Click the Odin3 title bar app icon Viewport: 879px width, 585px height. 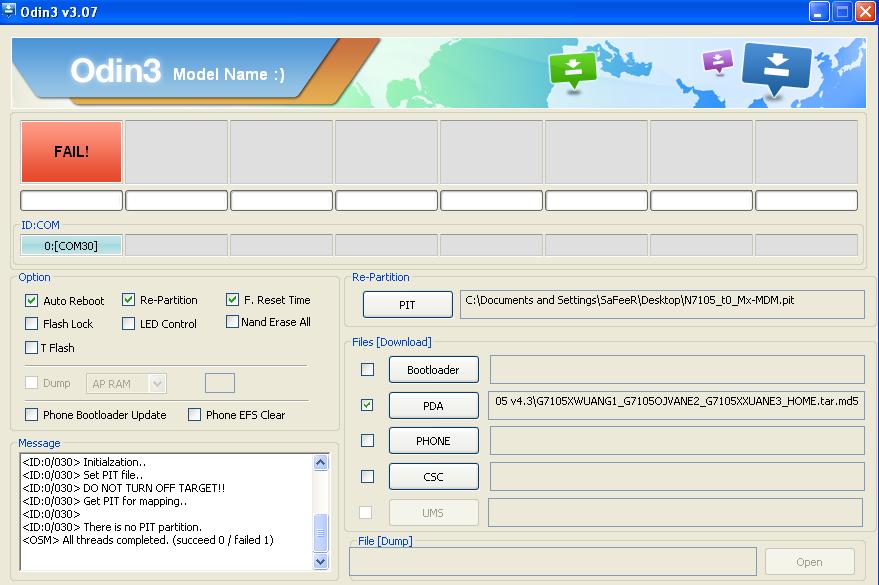click(8, 10)
